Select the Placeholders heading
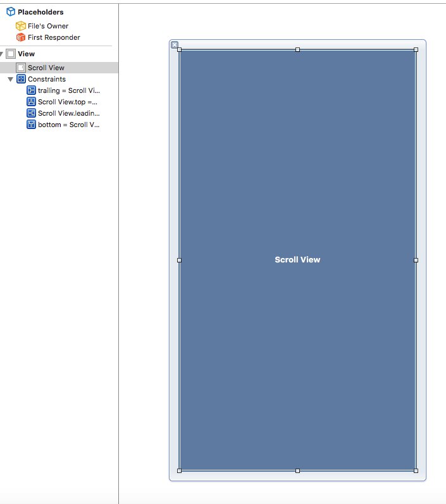 pyautogui.click(x=40, y=12)
